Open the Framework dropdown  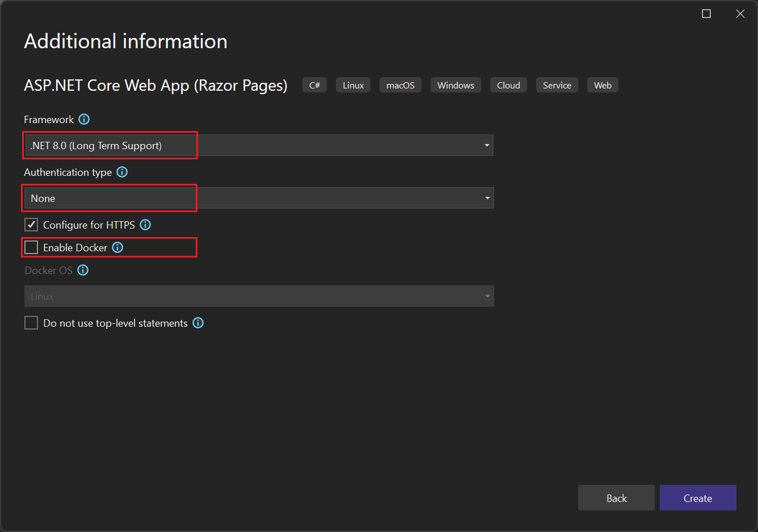[259, 145]
